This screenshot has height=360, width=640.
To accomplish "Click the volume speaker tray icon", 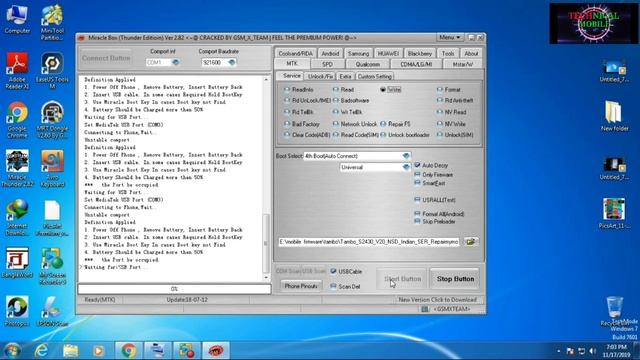I will tap(593, 351).
